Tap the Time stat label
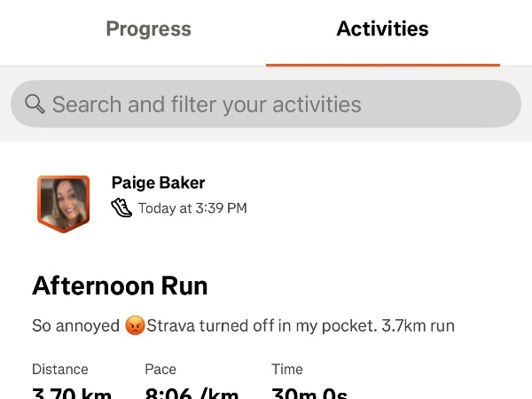532x399 pixels. point(287,369)
